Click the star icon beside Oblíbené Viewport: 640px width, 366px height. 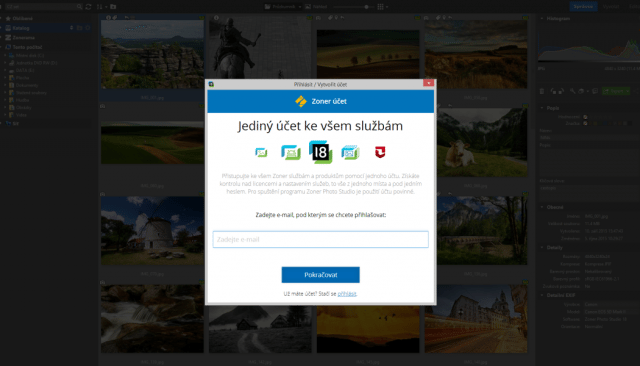point(8,18)
